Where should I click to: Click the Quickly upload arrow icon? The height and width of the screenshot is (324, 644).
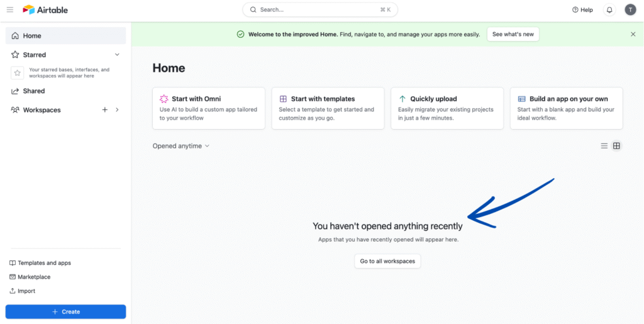402,99
